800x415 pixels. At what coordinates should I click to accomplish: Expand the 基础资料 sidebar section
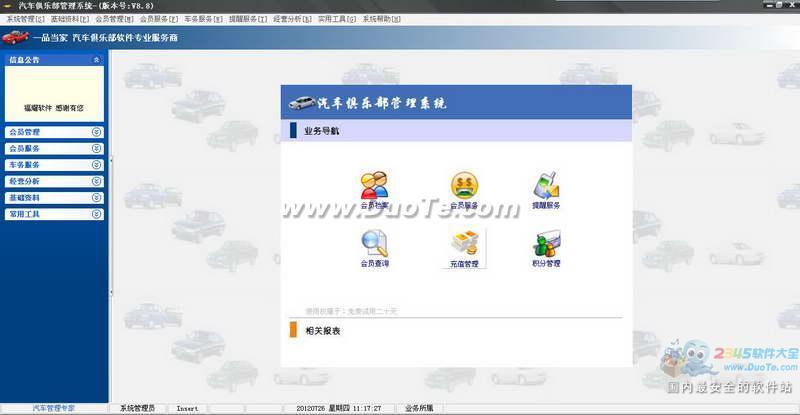point(96,197)
